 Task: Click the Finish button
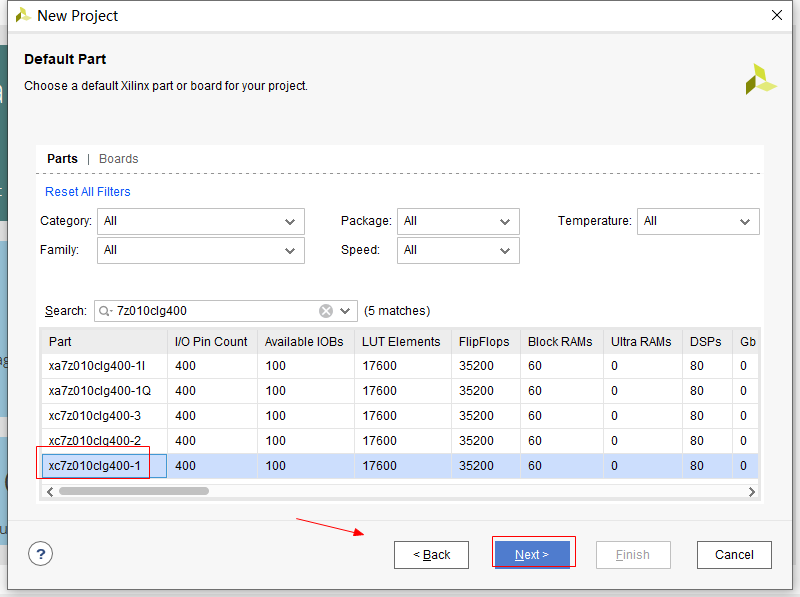633,555
